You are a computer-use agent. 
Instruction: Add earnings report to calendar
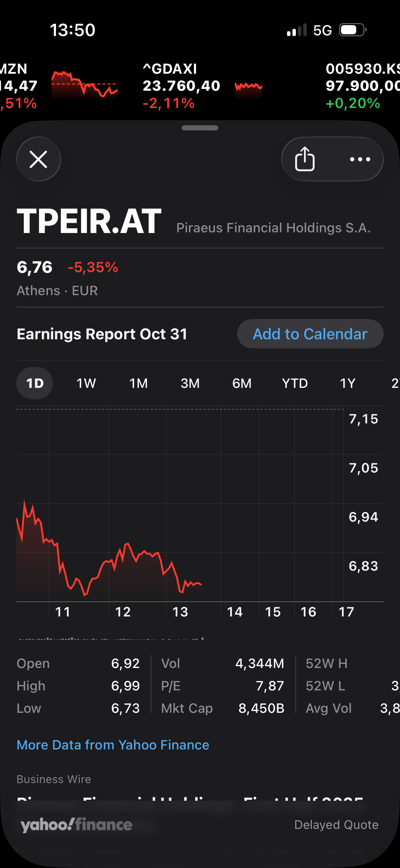click(310, 334)
